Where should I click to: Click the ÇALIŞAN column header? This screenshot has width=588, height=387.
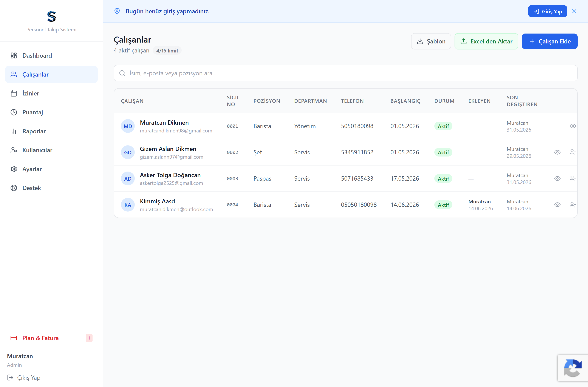132,101
